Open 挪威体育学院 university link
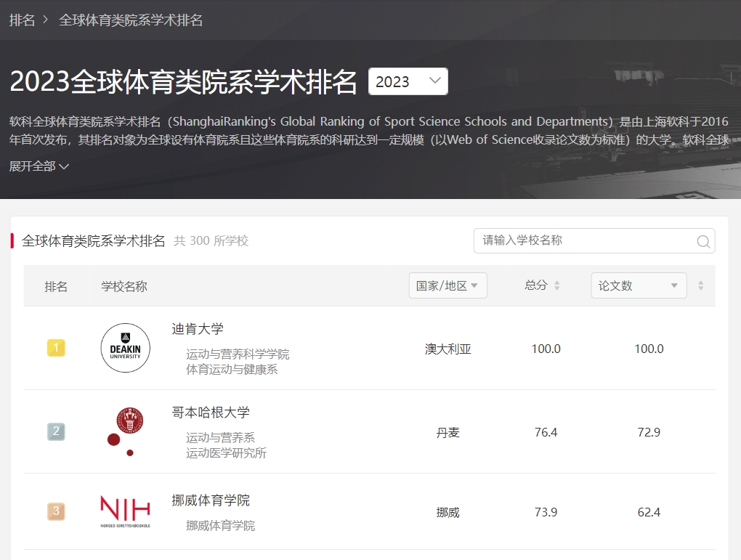741x560 pixels. [211, 500]
